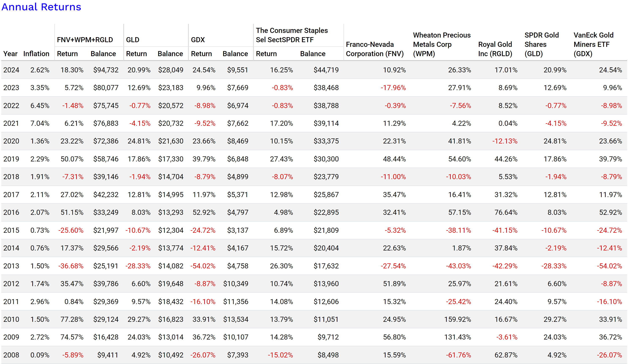
Task: Click the Royal Gold Inc (RGLD) header
Action: [495, 49]
